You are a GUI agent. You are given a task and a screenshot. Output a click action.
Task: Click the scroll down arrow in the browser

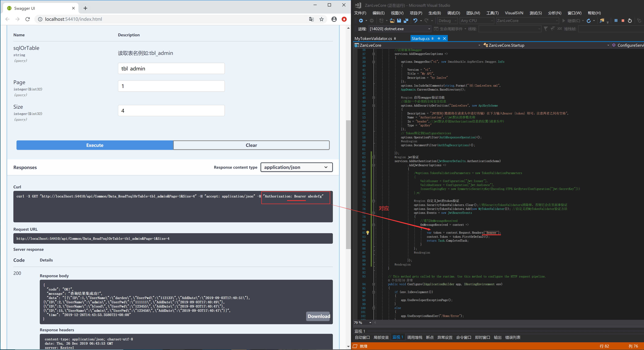click(x=348, y=347)
